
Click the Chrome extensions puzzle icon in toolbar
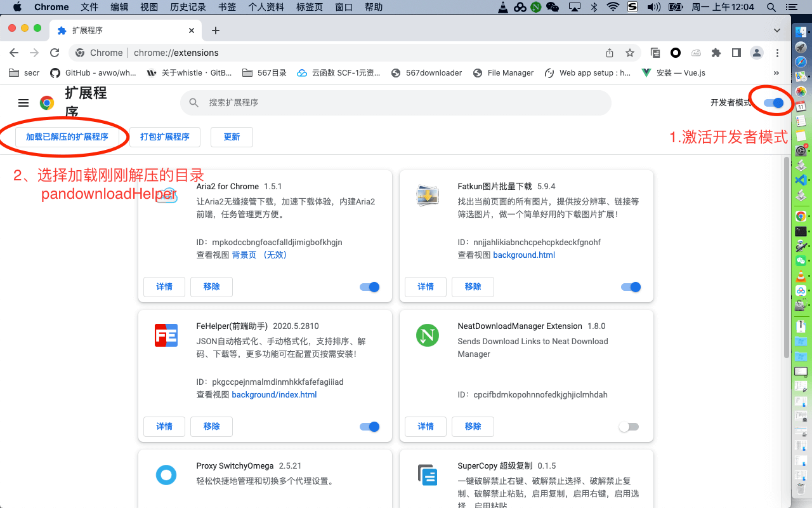tap(716, 53)
